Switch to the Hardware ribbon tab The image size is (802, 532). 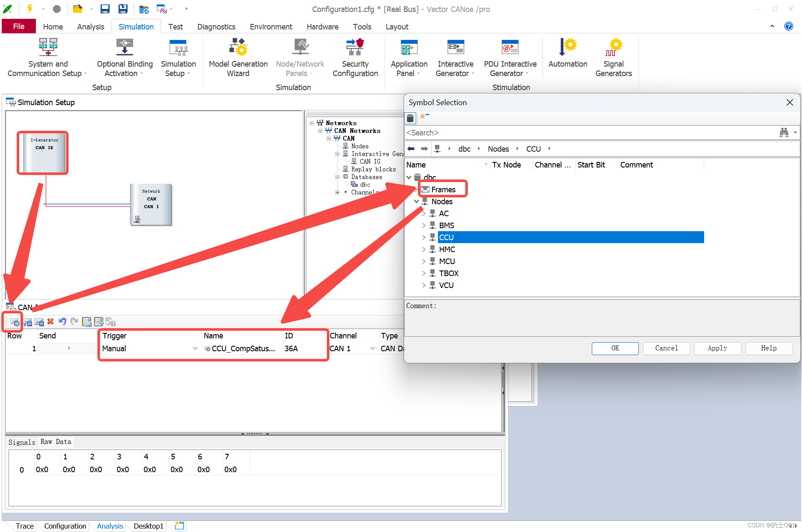click(322, 26)
